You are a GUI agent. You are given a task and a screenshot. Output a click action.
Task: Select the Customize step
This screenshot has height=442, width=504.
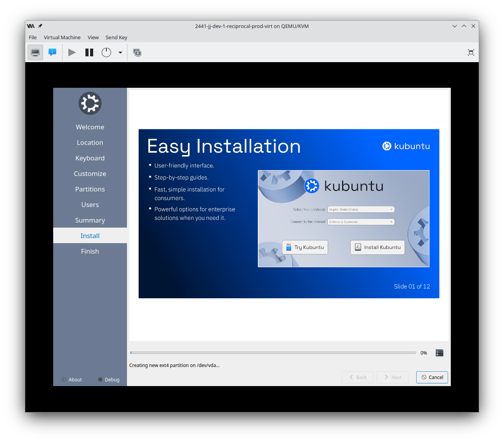click(x=90, y=174)
